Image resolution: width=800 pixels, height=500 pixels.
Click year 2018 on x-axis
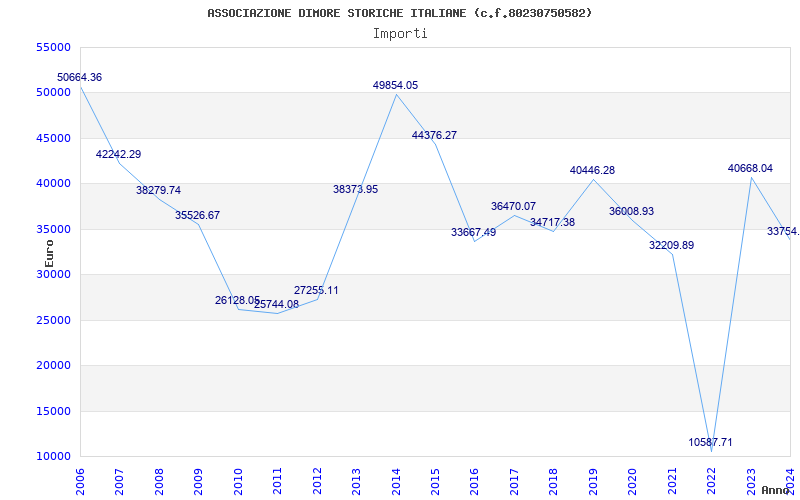[554, 482]
